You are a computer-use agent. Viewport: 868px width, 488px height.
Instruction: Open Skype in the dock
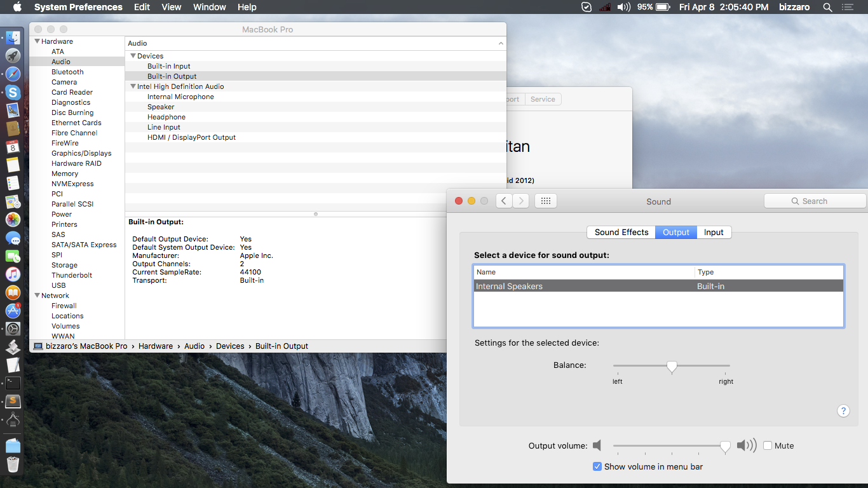13,93
